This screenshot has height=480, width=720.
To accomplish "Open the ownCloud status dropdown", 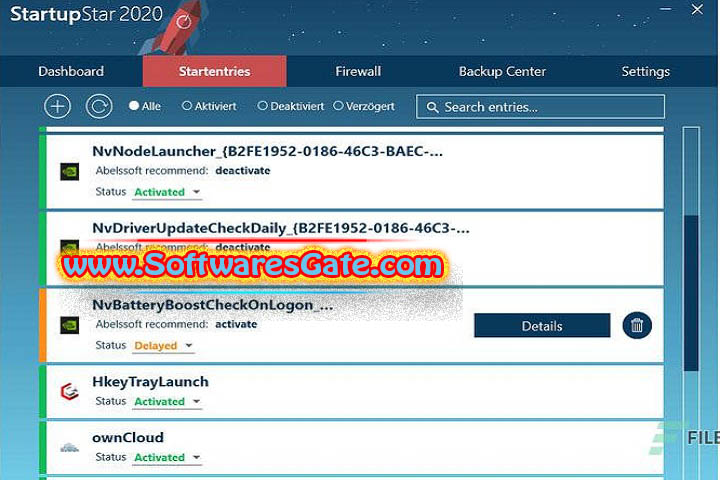I will pos(167,457).
